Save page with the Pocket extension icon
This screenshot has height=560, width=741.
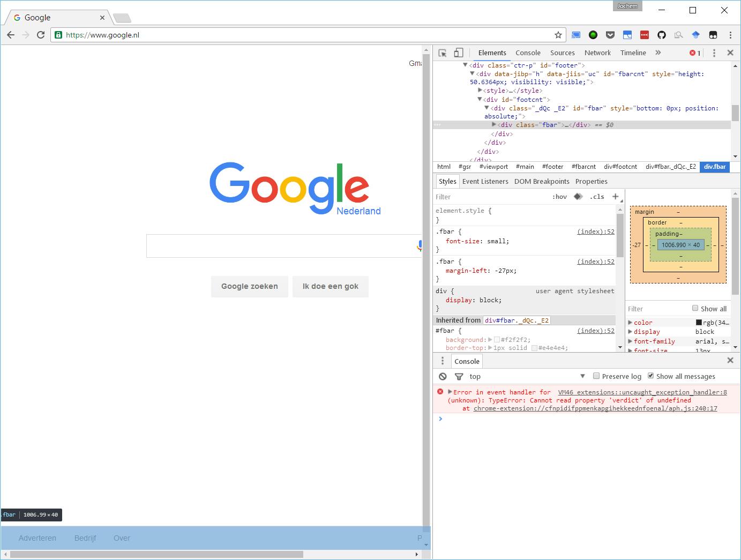(x=610, y=35)
